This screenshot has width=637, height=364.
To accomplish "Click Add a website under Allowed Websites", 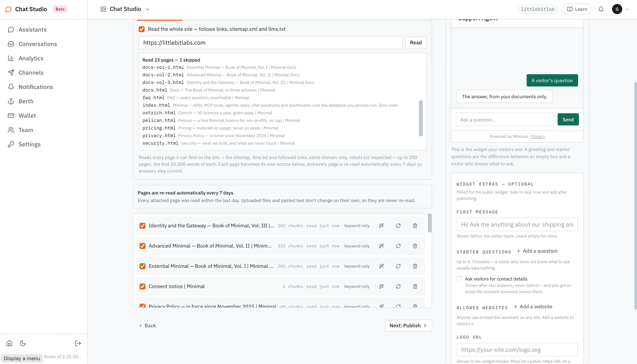I will click(533, 306).
